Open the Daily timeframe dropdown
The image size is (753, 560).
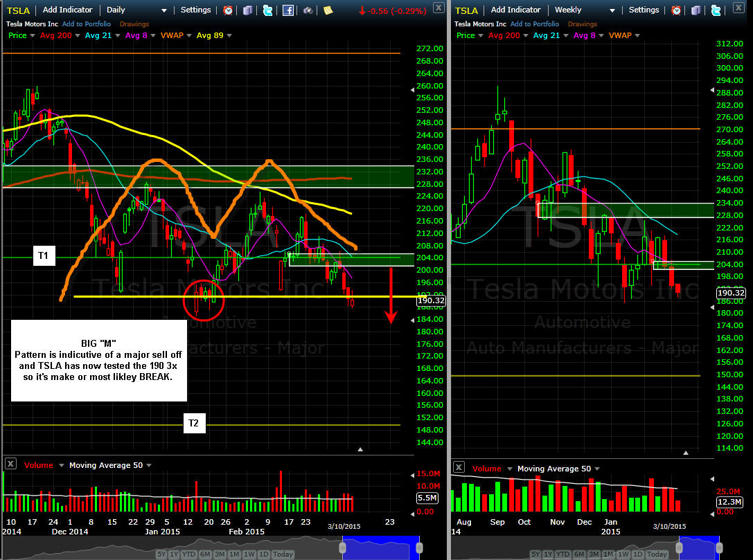163,10
